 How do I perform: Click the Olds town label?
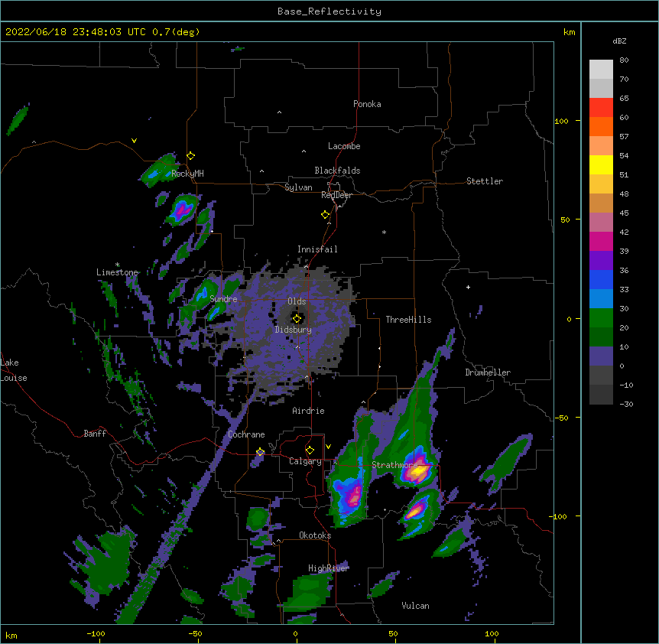[297, 301]
